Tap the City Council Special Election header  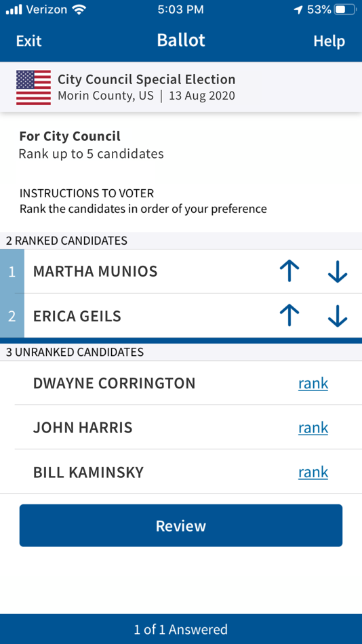point(146,79)
